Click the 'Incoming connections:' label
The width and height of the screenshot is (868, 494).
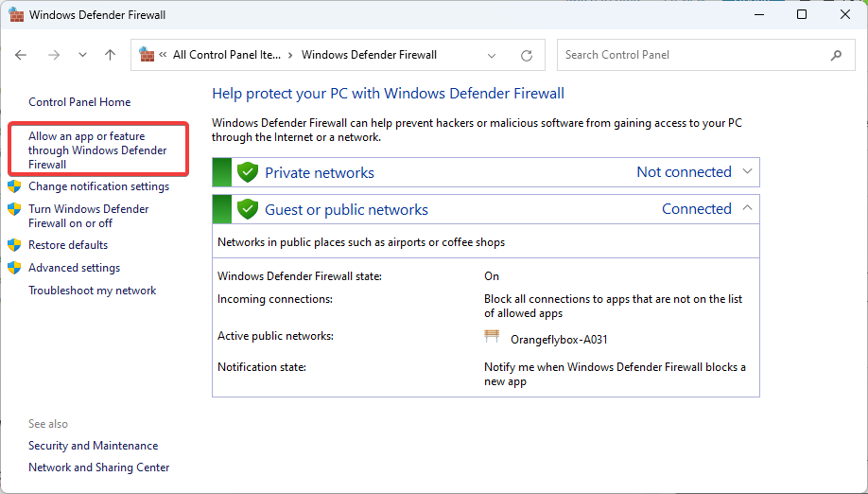pos(275,299)
